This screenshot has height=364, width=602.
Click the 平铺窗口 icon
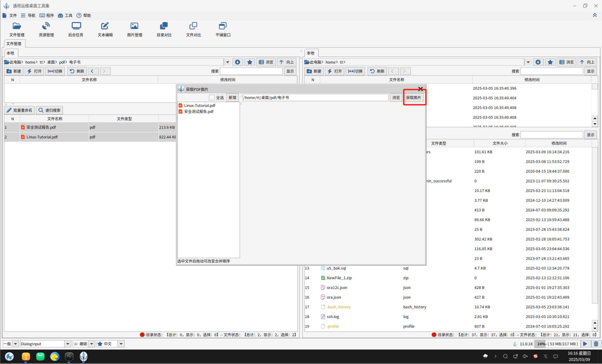[223, 29]
